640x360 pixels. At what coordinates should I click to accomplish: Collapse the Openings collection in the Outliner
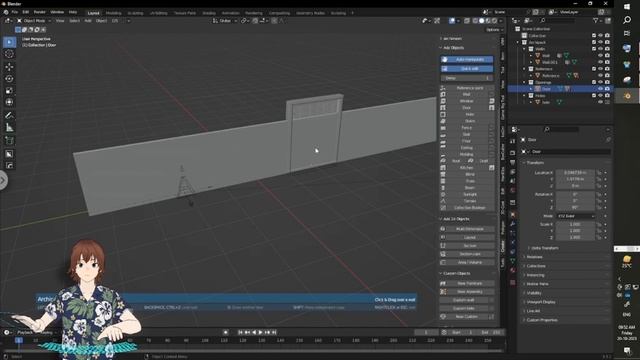point(524,82)
